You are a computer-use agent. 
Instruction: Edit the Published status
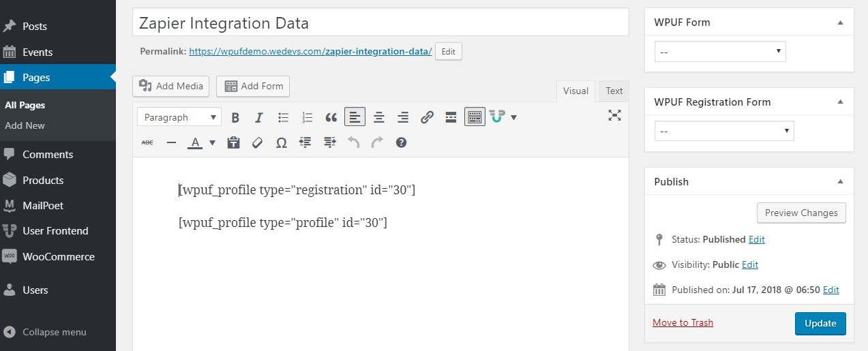click(756, 239)
